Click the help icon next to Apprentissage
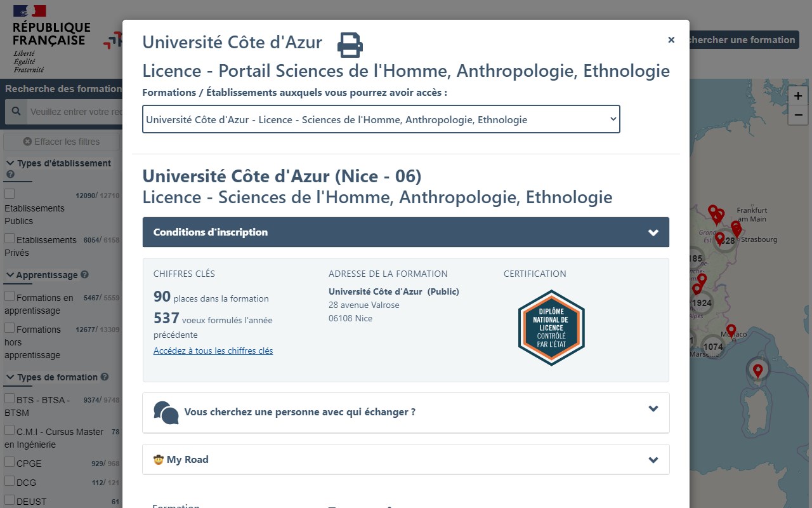 click(85, 275)
